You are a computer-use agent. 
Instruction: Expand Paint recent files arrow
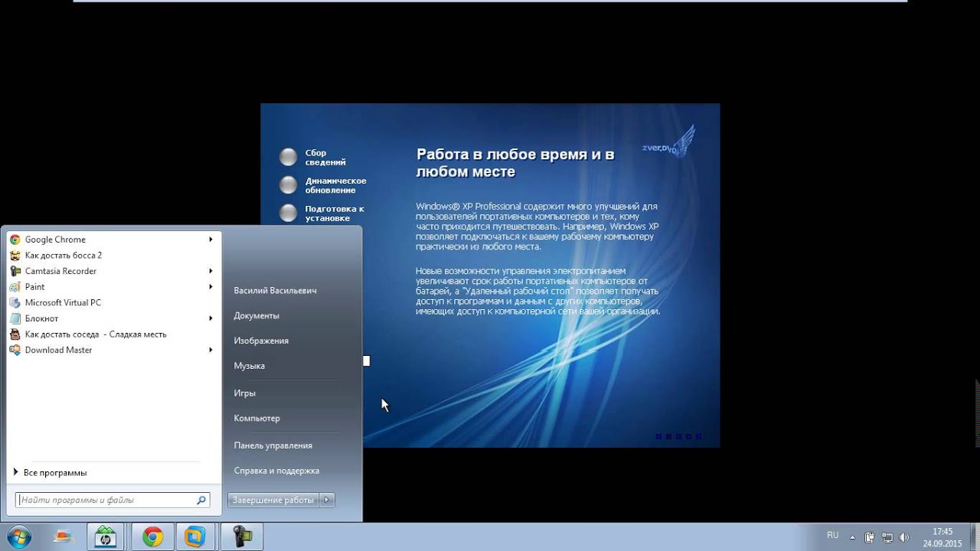pos(211,287)
